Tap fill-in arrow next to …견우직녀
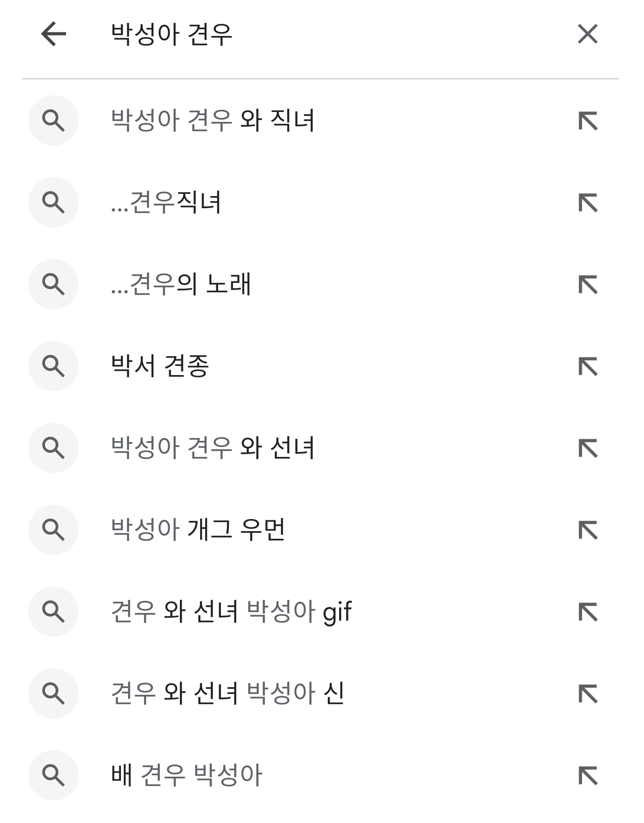Image resolution: width=644 pixels, height=823 pixels. pos(588,203)
